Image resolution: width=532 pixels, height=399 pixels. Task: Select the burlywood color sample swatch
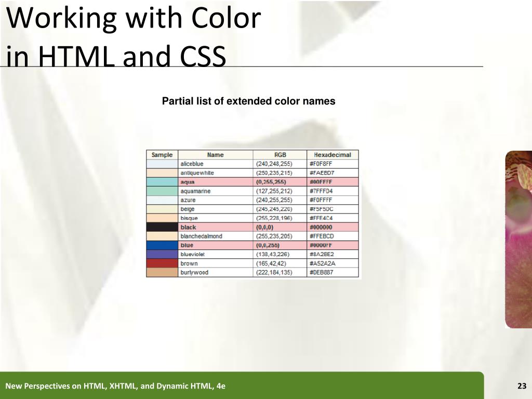click(x=162, y=272)
